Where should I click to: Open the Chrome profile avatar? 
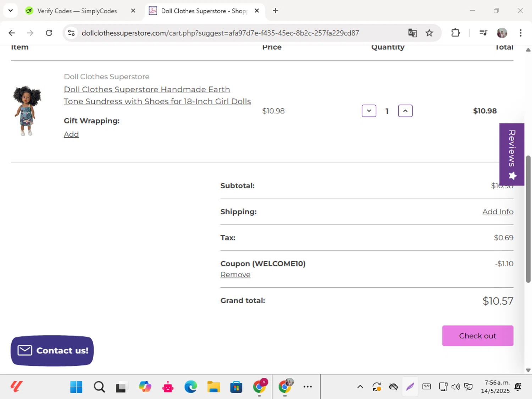(502, 33)
